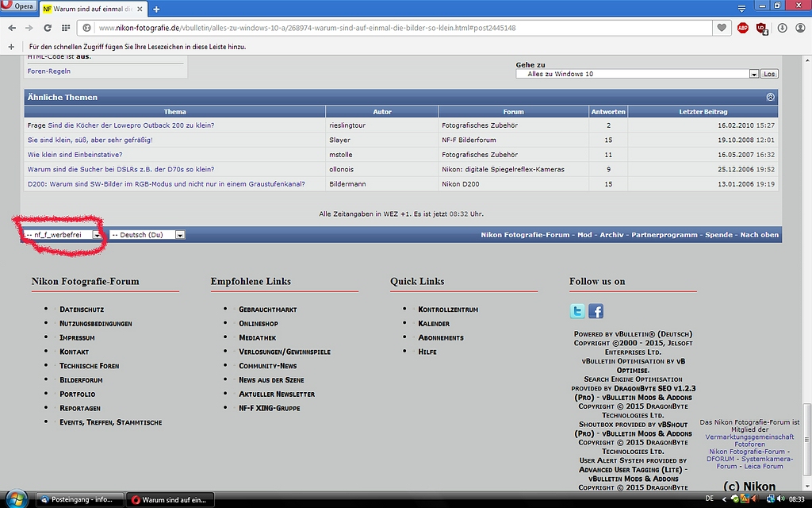Open the Archiv link in footer bar
812x508 pixels.
click(611, 235)
